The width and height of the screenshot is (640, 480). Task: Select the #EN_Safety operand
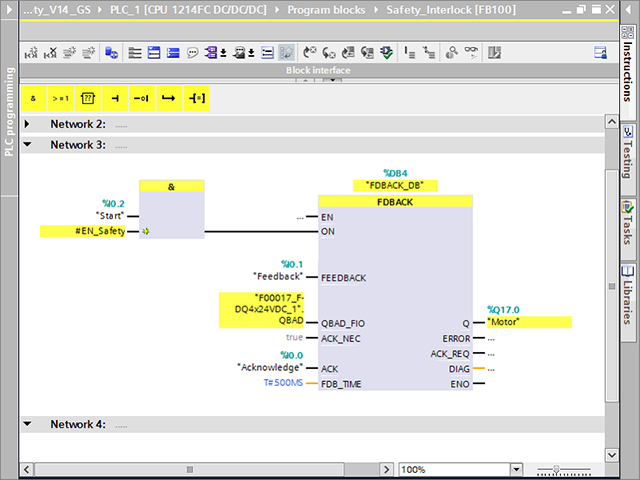82,231
